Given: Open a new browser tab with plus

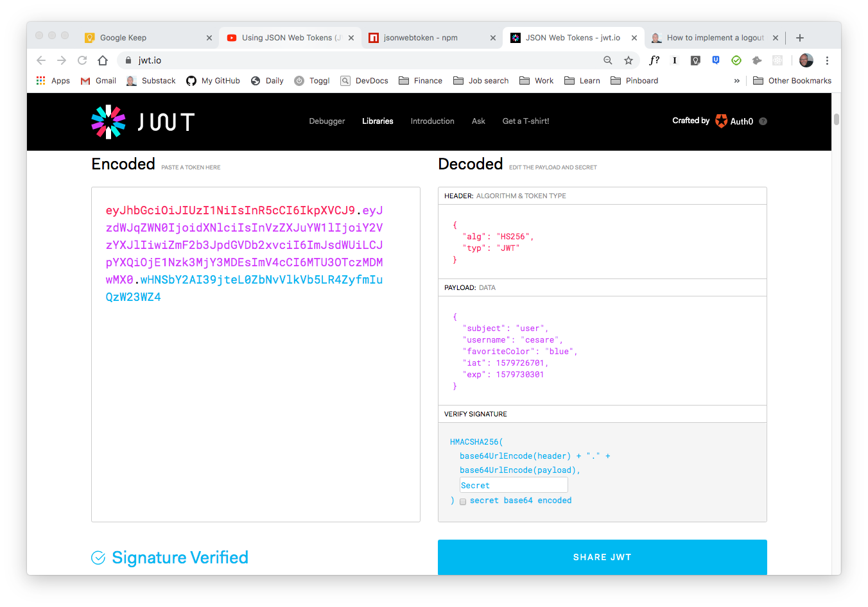Looking at the screenshot, I should [800, 38].
